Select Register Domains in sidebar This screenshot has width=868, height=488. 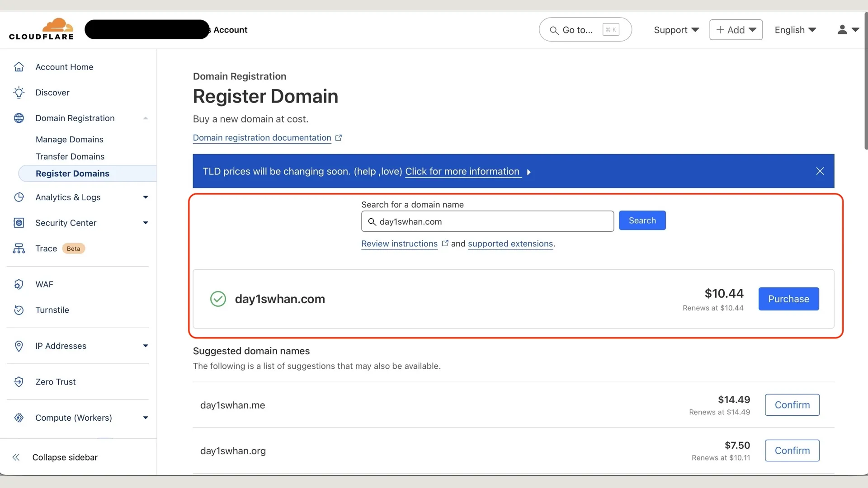tap(88, 174)
